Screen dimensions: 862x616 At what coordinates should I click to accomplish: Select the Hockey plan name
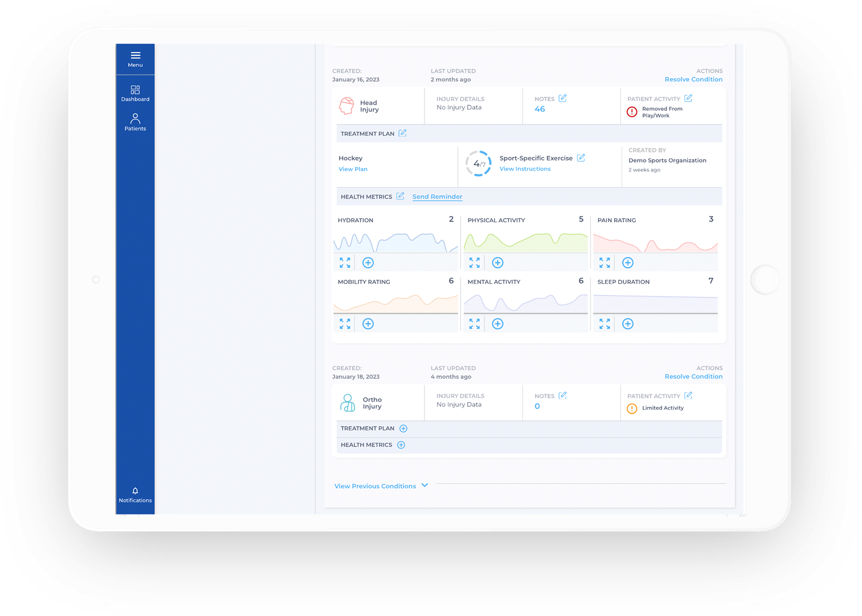[x=350, y=158]
